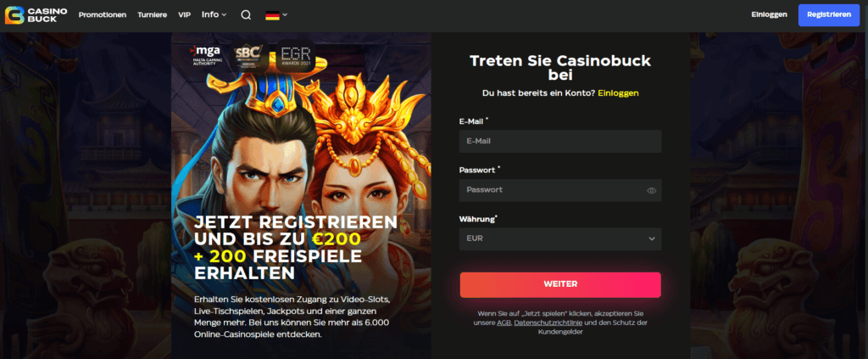Click the German flag icon
Image resolution: width=868 pixels, height=359 pixels.
tap(272, 15)
